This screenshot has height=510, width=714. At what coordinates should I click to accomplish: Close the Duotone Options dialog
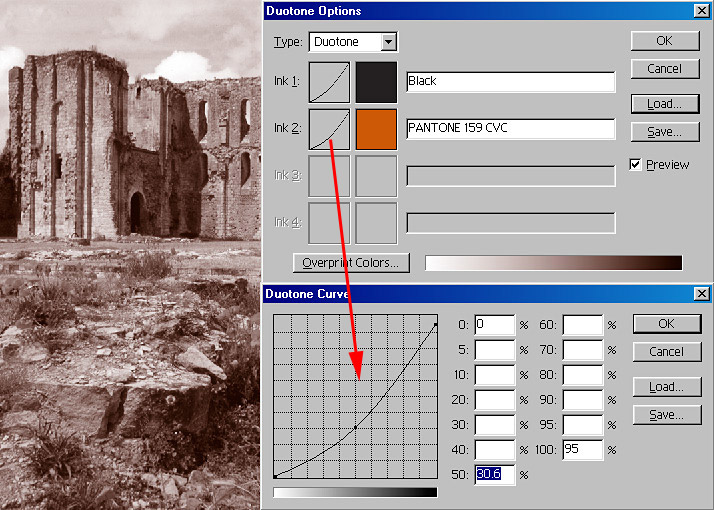click(x=702, y=11)
